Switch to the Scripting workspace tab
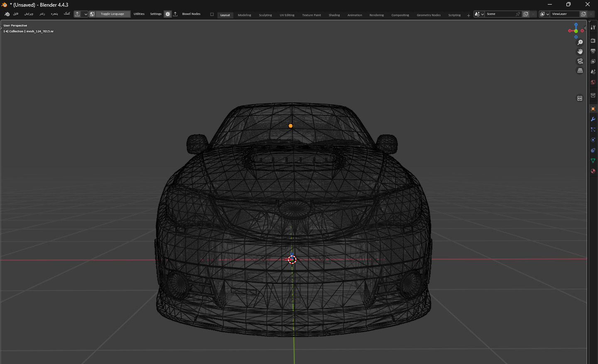 [454, 15]
